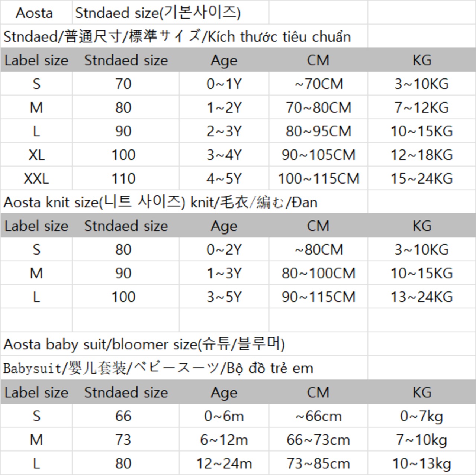The height and width of the screenshot is (475, 476).
Task: Select the '0~6m' age cell
Action: (x=224, y=416)
